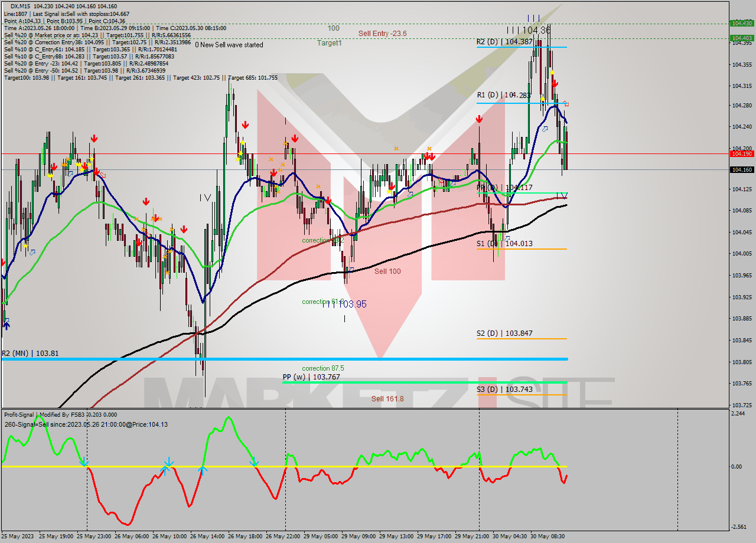Screen dimensions: 756x543
Task: Click the 'S1 (D) | 104.013' pivot label
Action: tap(504, 243)
